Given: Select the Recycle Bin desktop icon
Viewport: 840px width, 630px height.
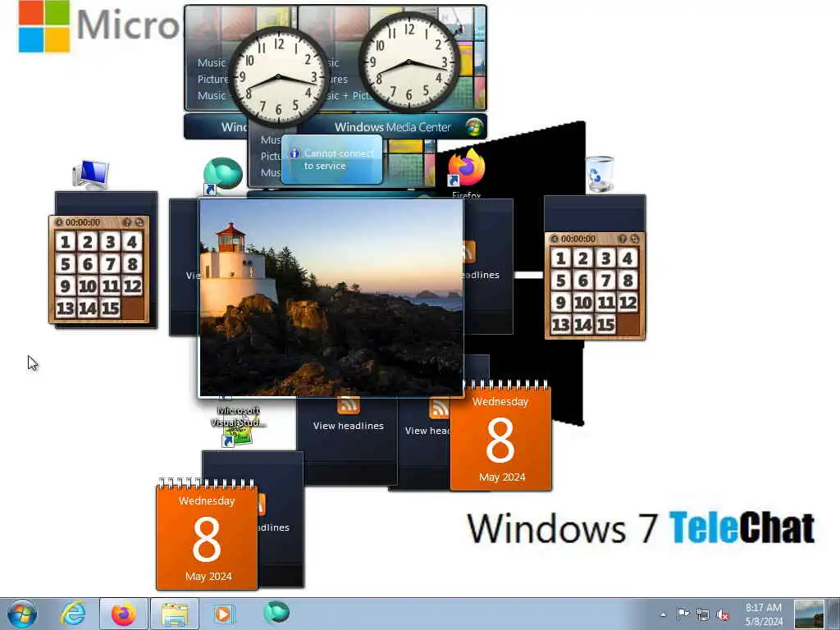Looking at the screenshot, I should coord(599,174).
